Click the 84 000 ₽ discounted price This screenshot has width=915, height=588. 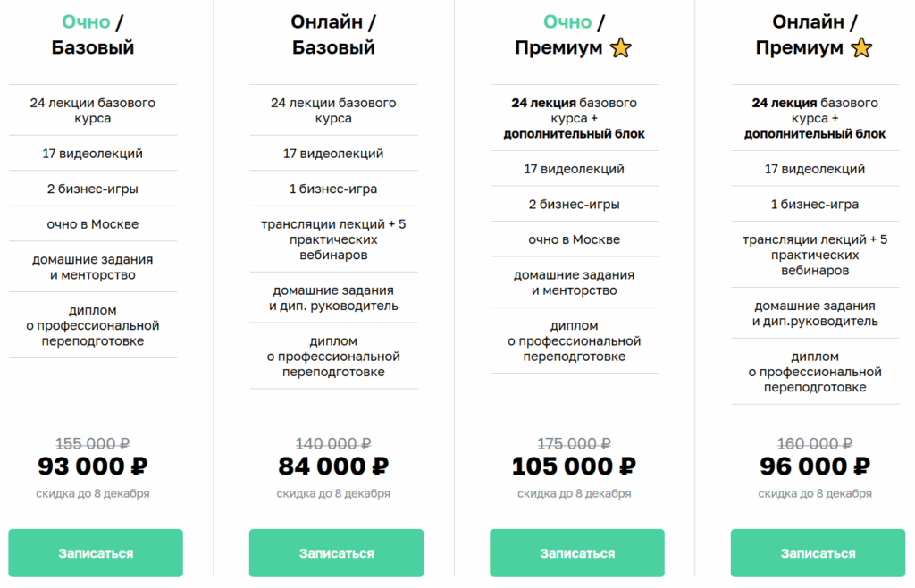tap(333, 466)
